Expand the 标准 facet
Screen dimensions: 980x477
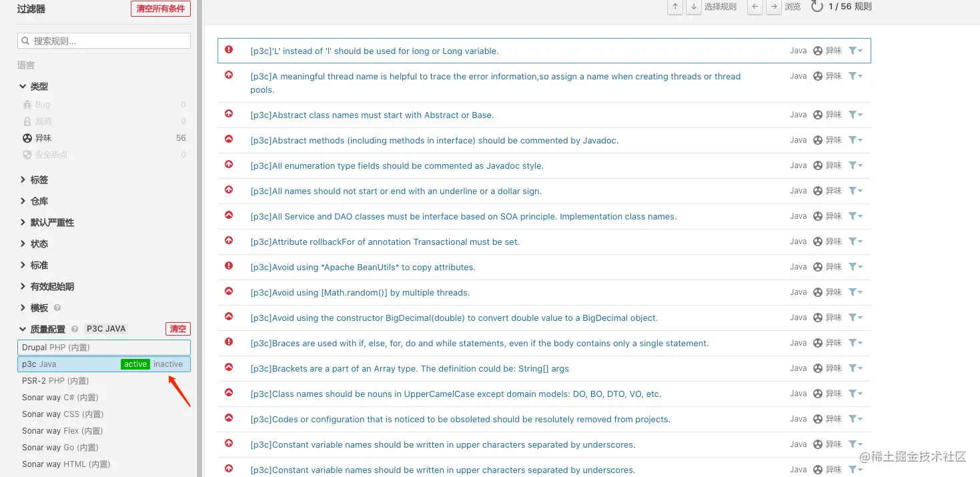coord(34,266)
